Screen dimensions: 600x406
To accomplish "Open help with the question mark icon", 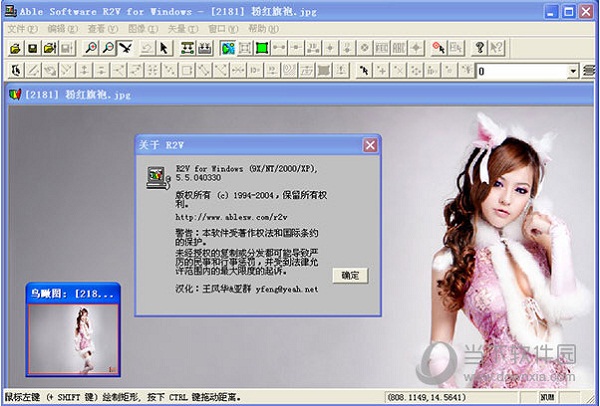I will [x=480, y=48].
